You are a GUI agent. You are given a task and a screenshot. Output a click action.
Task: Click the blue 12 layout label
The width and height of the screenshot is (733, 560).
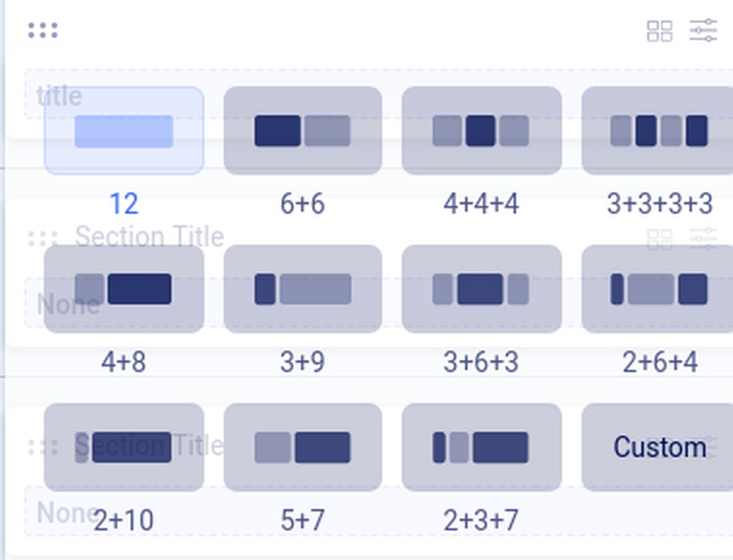point(124,204)
